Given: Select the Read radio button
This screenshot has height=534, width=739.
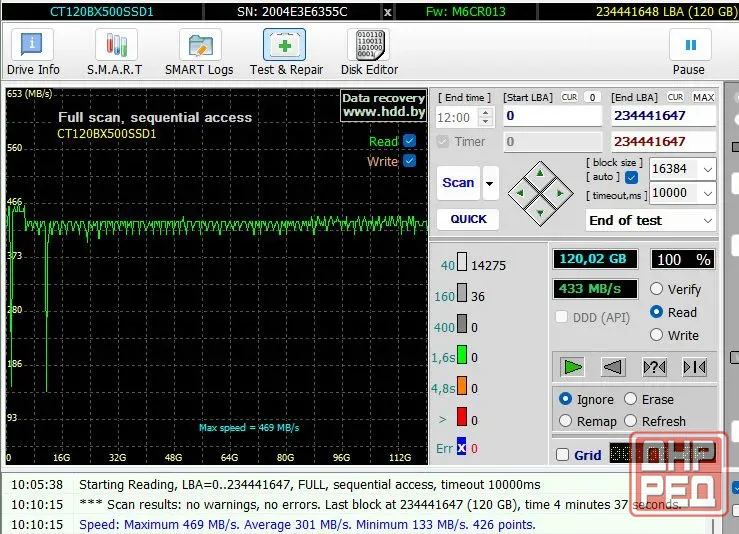Looking at the screenshot, I should 656,312.
